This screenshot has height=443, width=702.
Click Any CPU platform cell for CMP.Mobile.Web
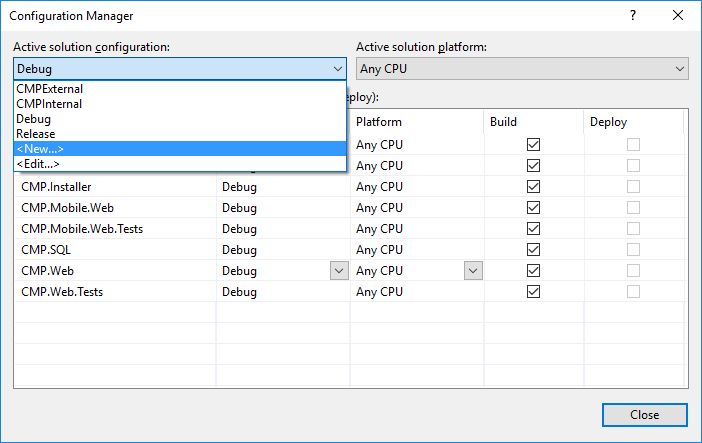(x=417, y=207)
